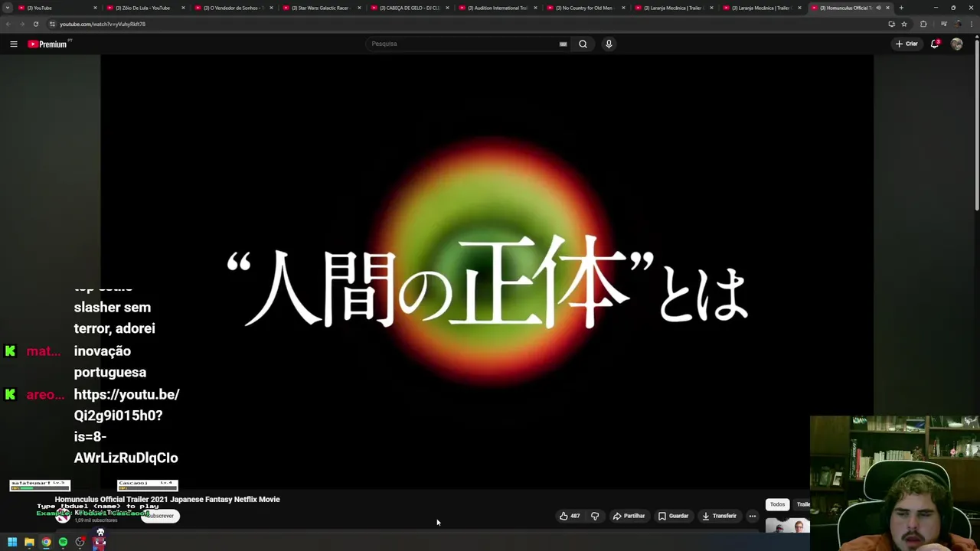Open the Windows Start menu
The image size is (980, 551).
[x=12, y=542]
